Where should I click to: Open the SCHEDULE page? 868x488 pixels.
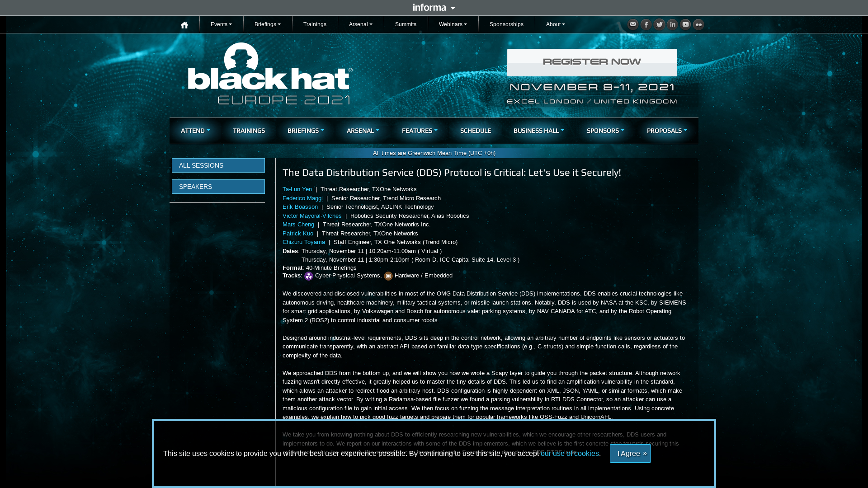coord(476,131)
